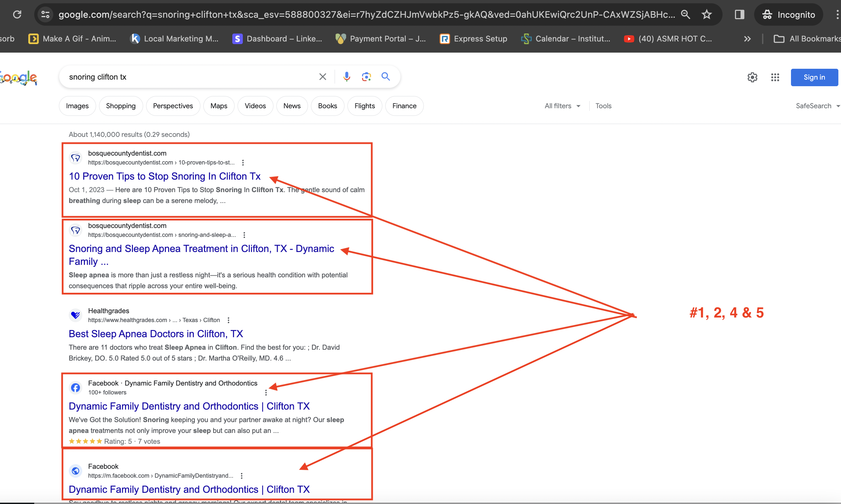Switch to Videos results tab
The width and height of the screenshot is (841, 504).
point(255,106)
